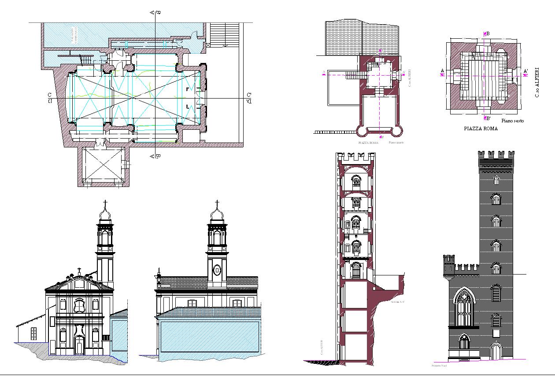555x392 pixels.
Task: Select the round clock on the side-elevation bell tower
Action: click(217, 269)
